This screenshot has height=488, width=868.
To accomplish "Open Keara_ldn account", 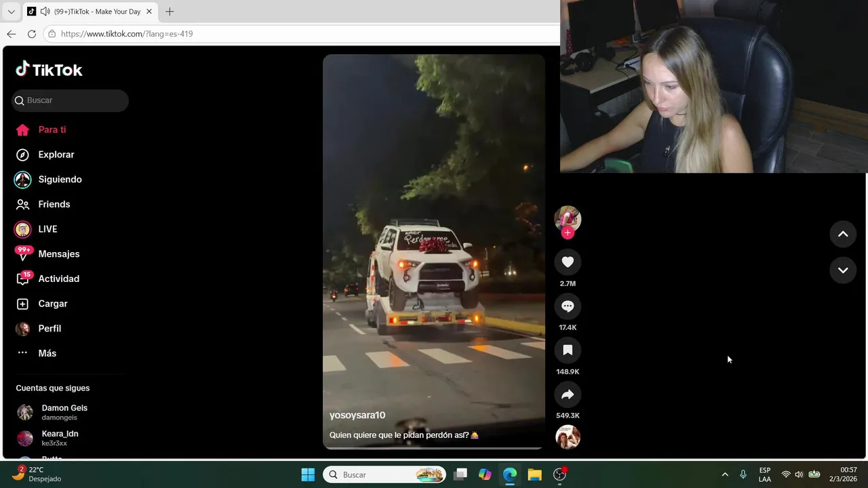I will [60, 438].
